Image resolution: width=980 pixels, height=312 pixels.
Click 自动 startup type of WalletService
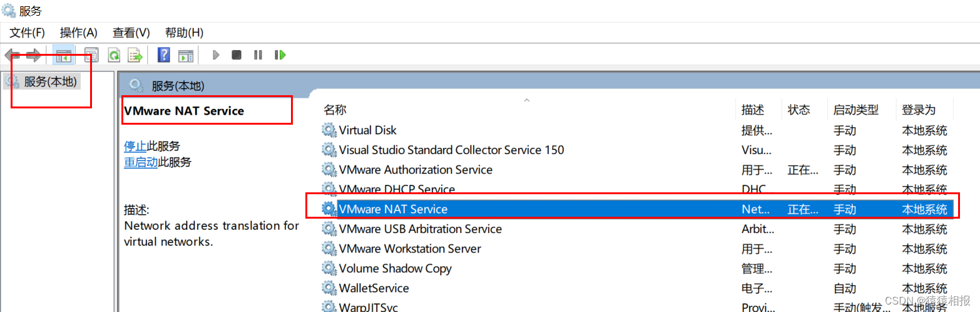[844, 288]
